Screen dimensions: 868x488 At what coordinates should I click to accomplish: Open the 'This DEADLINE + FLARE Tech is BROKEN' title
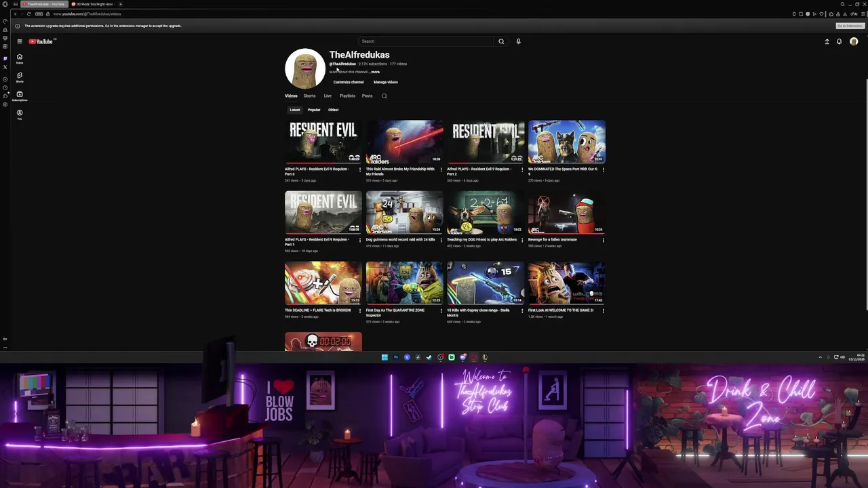318,310
